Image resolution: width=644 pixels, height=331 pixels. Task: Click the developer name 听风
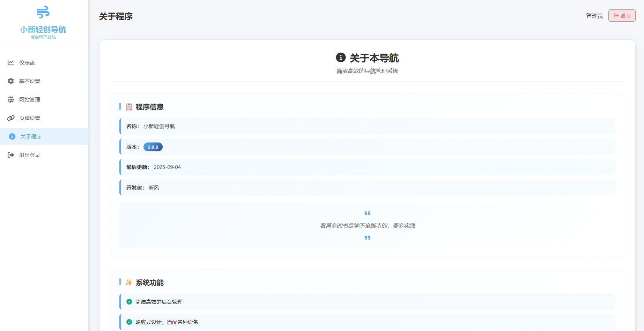(154, 188)
